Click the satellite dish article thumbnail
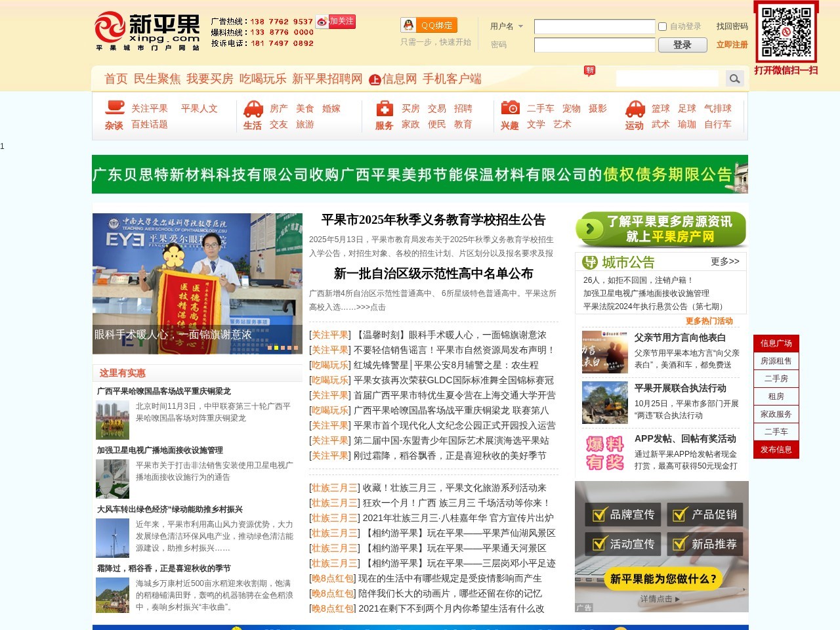Viewport: 840px width, 630px height. point(112,479)
